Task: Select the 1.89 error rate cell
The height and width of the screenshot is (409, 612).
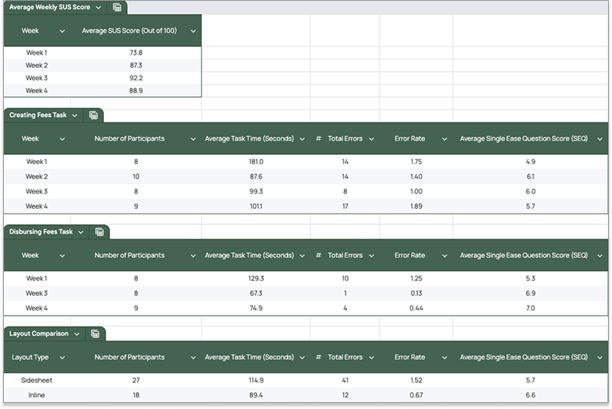Action: coord(416,206)
